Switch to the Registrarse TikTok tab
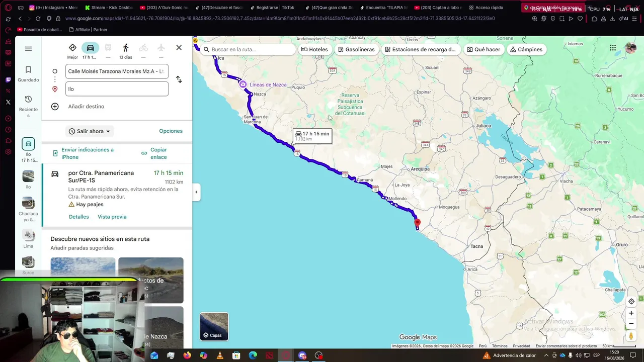Screen dimensions: 644x362 pyautogui.click(x=272, y=8)
